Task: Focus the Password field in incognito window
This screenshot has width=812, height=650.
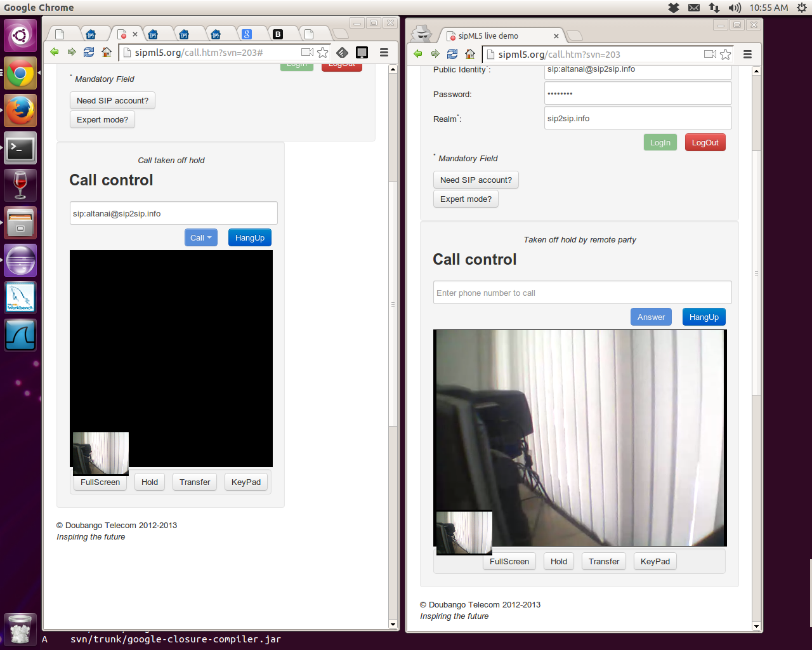Action: pos(638,93)
